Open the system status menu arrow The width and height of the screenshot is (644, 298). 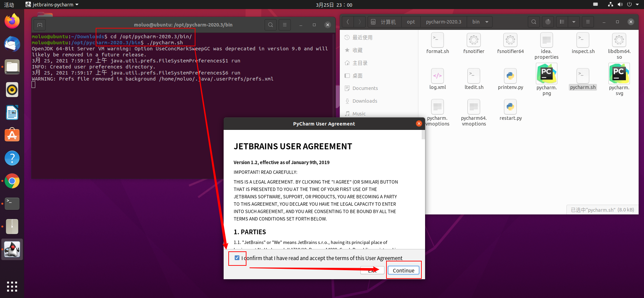[x=637, y=5]
